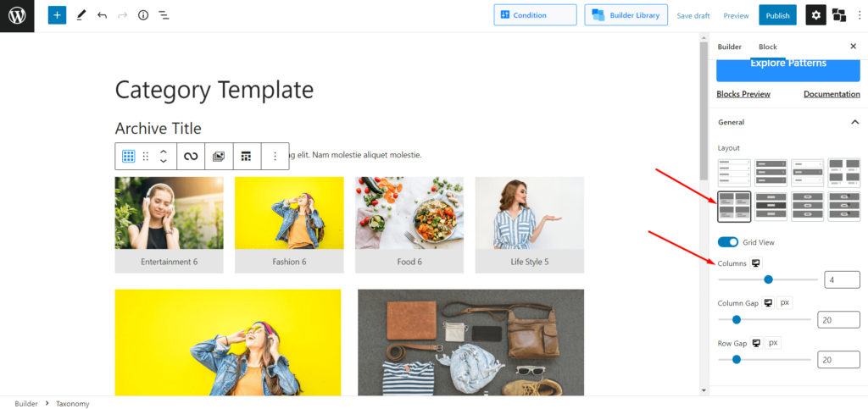Open the block inserter plus button

coord(57,15)
